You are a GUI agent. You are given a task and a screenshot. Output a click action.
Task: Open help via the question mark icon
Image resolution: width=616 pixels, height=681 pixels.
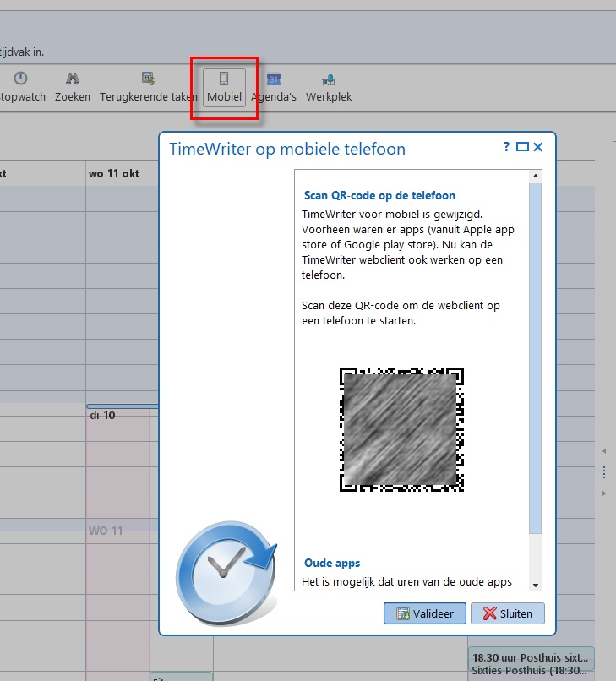506,147
